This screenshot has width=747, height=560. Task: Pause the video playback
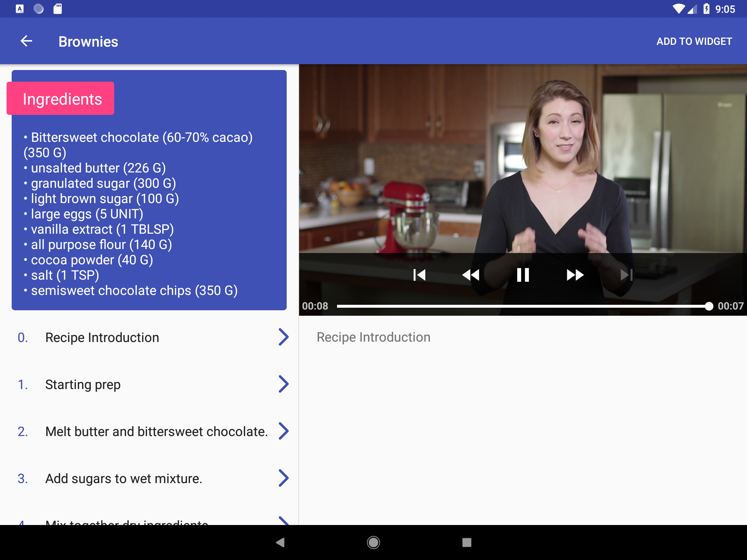523,275
